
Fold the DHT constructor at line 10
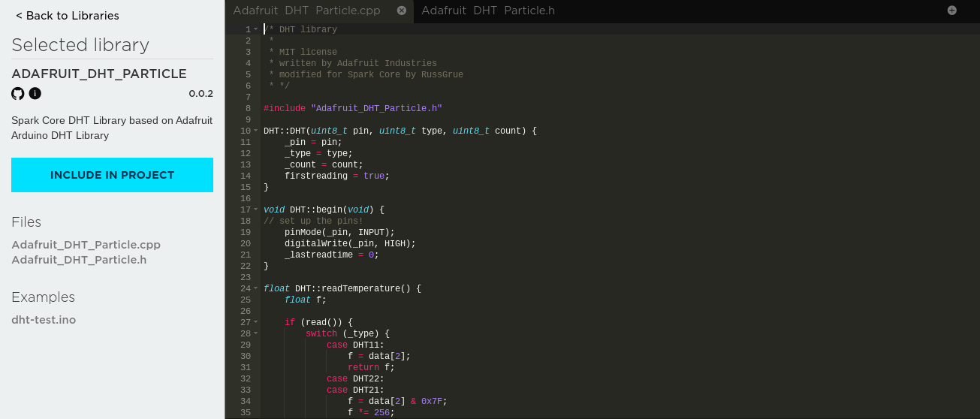[256, 131]
